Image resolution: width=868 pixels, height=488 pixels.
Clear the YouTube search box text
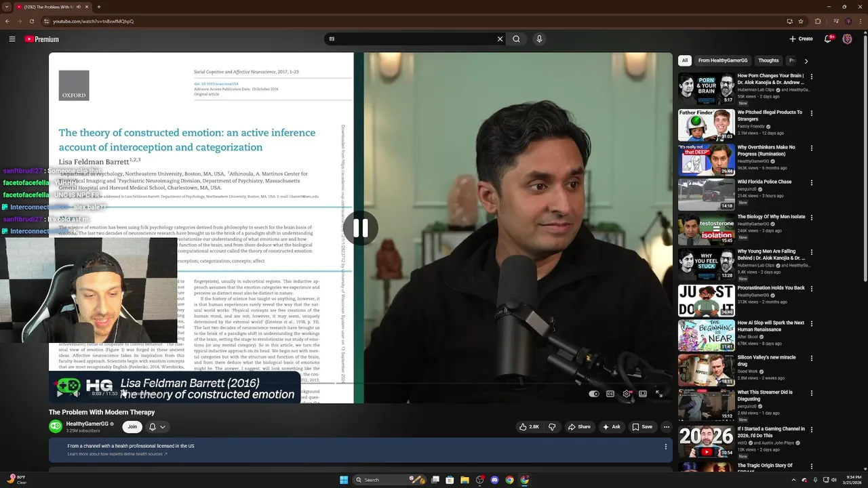pos(500,39)
